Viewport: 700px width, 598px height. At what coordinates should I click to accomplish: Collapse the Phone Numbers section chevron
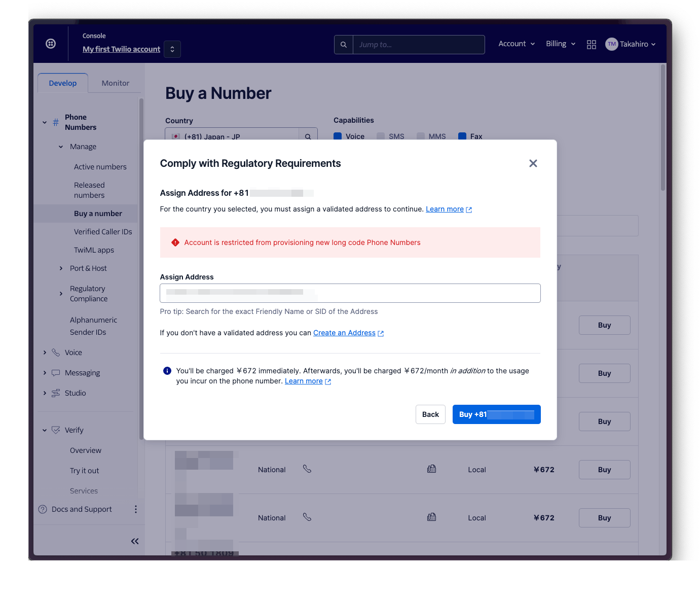45,122
